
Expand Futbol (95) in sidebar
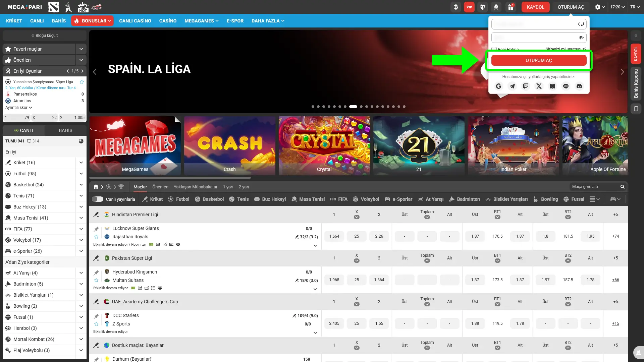(x=81, y=174)
